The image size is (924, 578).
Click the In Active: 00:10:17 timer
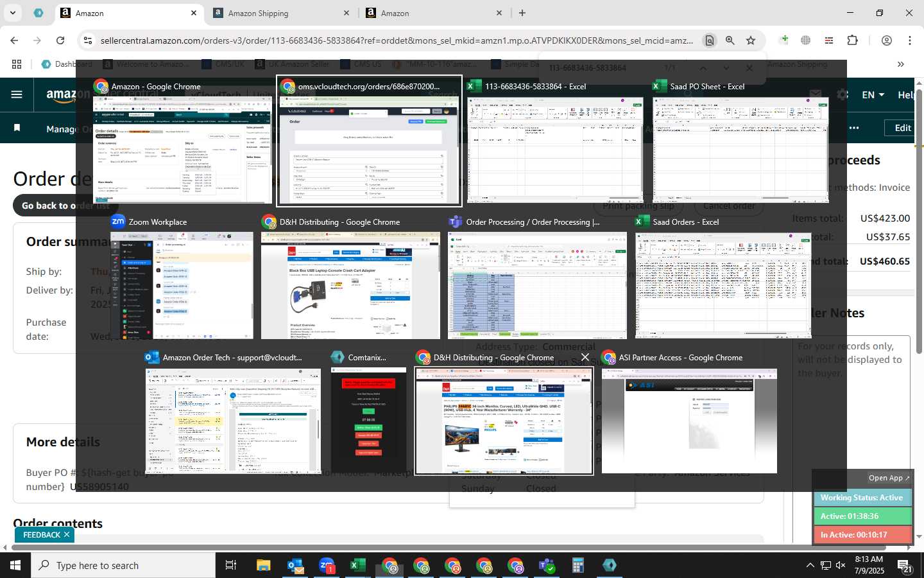pyautogui.click(x=862, y=535)
